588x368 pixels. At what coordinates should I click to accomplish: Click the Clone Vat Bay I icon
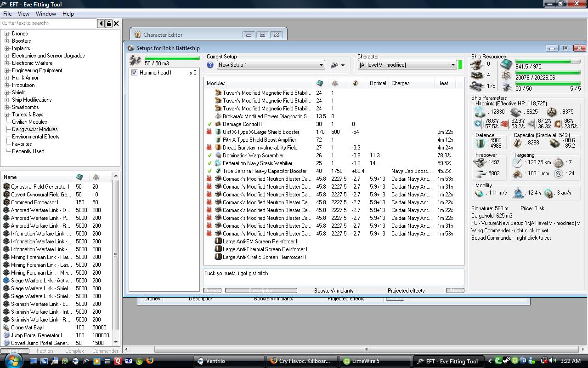6,328
